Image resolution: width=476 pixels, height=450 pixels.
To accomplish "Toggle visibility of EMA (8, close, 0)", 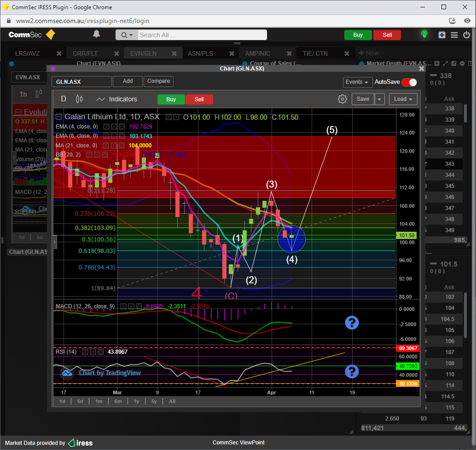I will (x=106, y=136).
